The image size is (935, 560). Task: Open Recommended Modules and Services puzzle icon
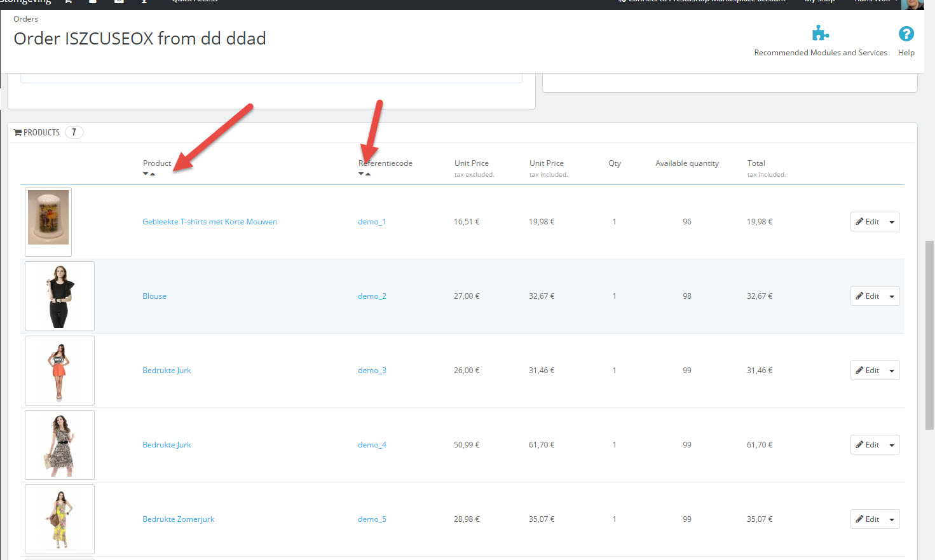[821, 33]
